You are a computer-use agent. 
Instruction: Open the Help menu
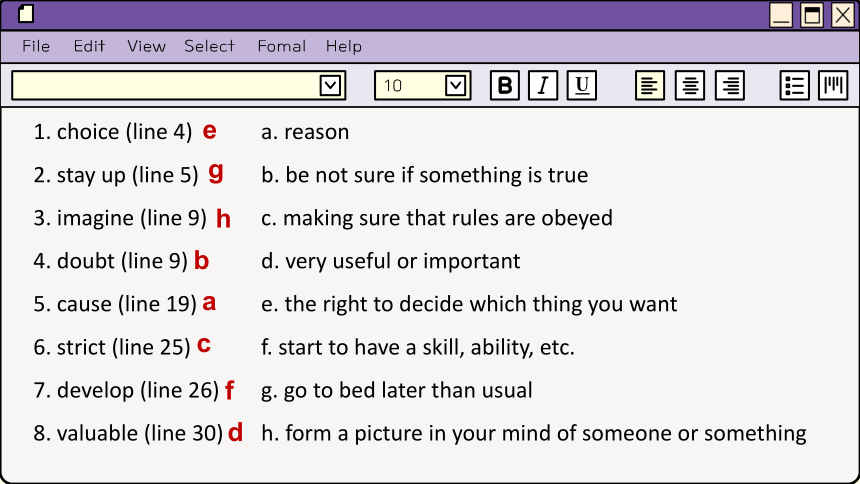[x=344, y=46]
